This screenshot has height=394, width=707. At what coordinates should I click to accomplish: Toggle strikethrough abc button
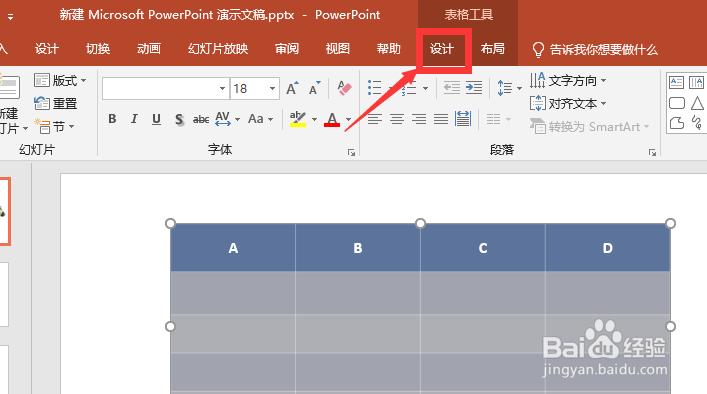click(201, 119)
